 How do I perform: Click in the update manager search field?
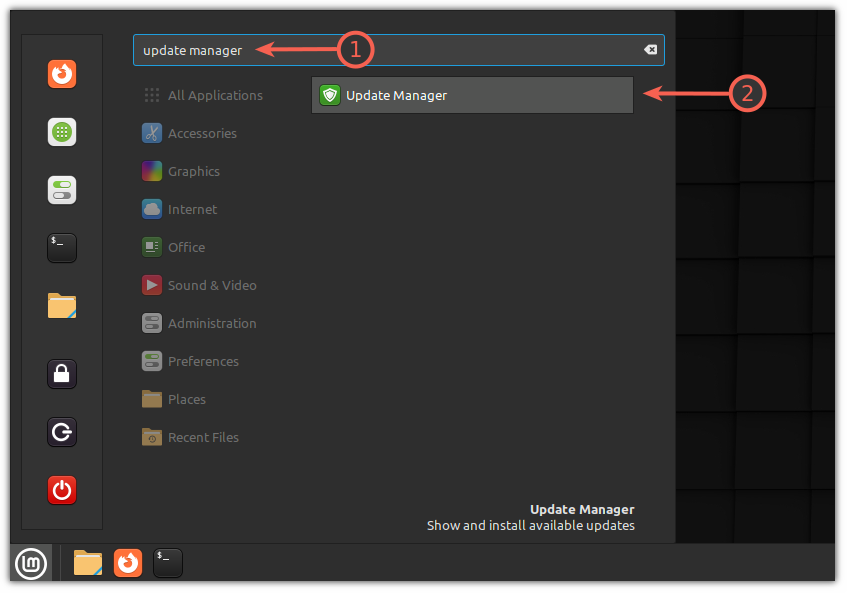click(399, 50)
